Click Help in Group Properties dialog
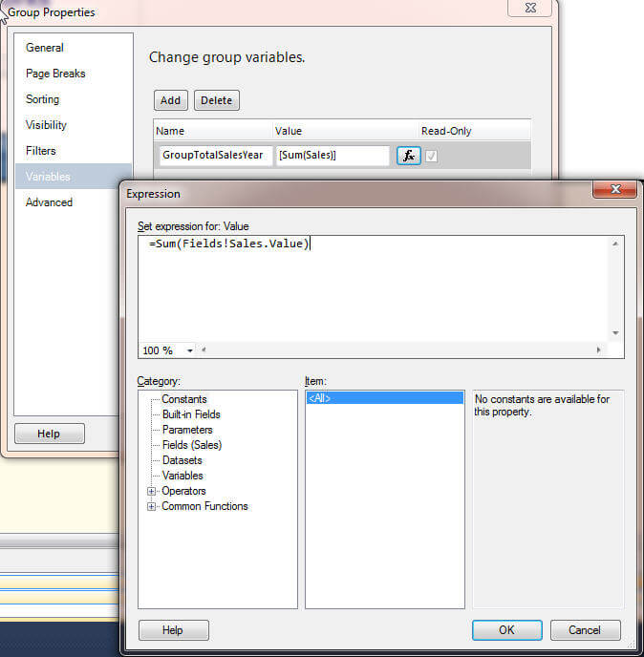The image size is (644, 657). click(x=50, y=434)
